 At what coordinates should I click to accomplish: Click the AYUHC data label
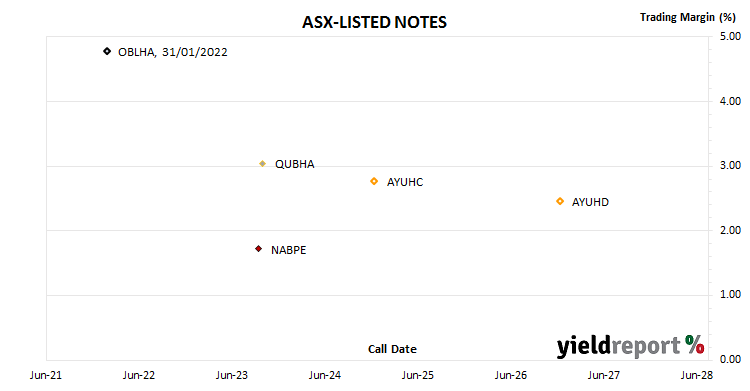pyautogui.click(x=405, y=182)
